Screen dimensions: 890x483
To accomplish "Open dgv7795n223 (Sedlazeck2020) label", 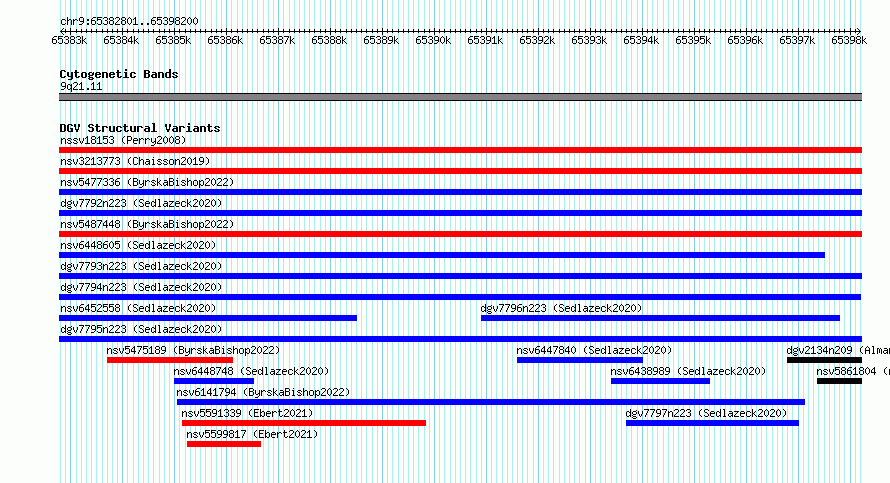I will coord(141,329).
